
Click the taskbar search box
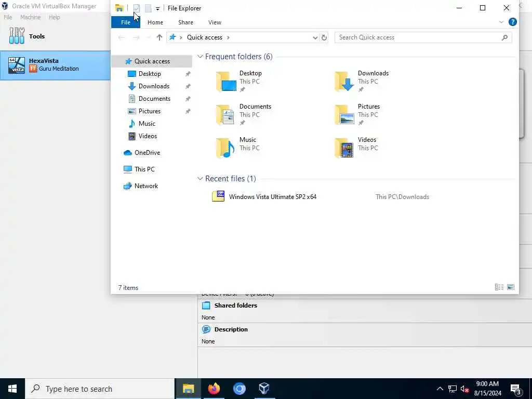(x=100, y=389)
